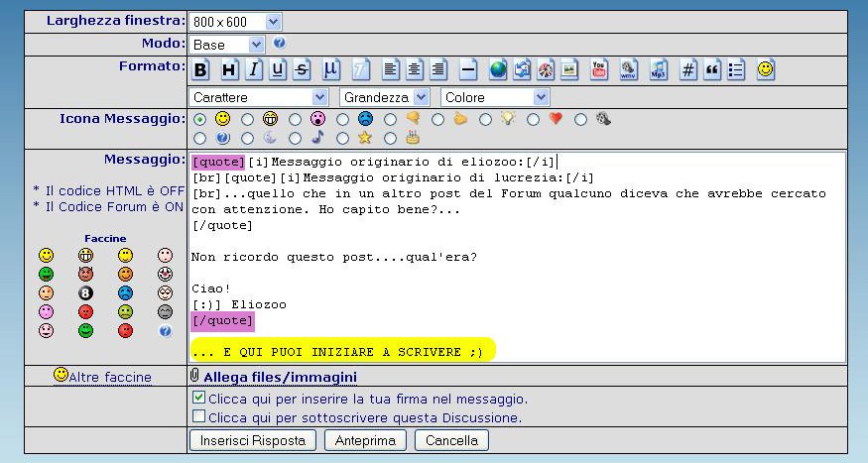Image resolution: width=868 pixels, height=463 pixels.
Task: Insert a quote block icon
Action: tap(712, 69)
